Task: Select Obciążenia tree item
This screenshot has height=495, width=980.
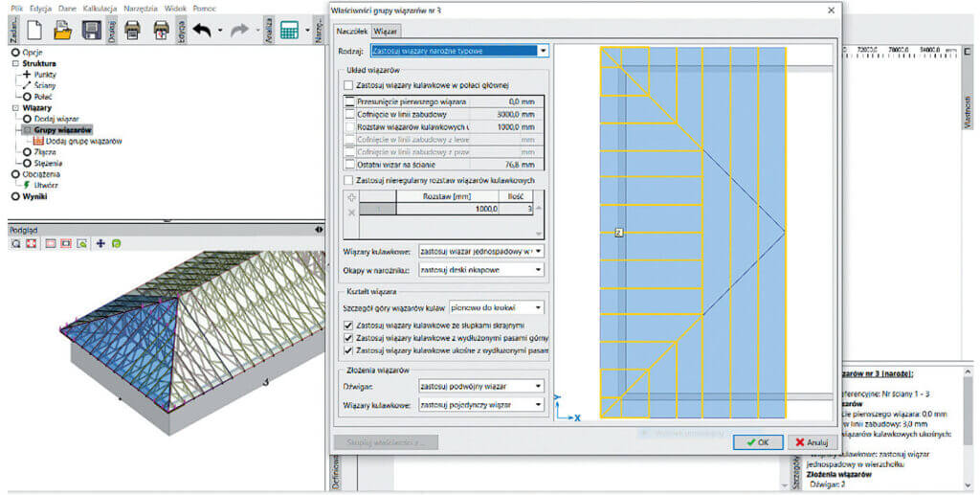Action: coord(41,174)
